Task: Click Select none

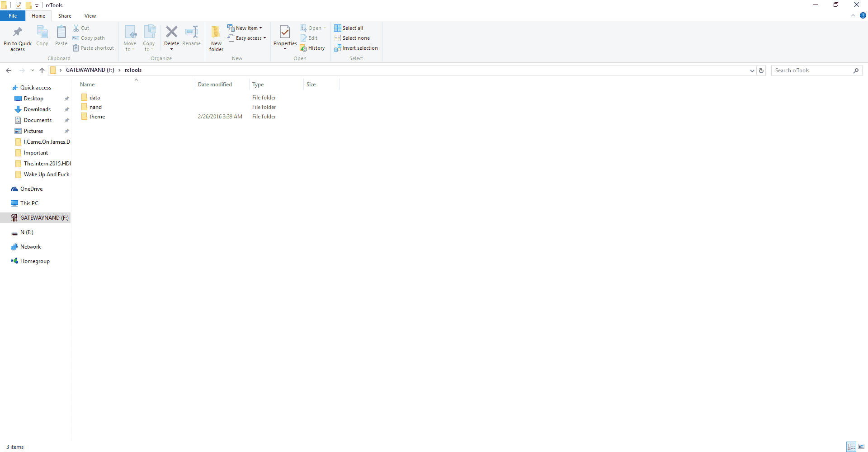Action: tap(352, 38)
